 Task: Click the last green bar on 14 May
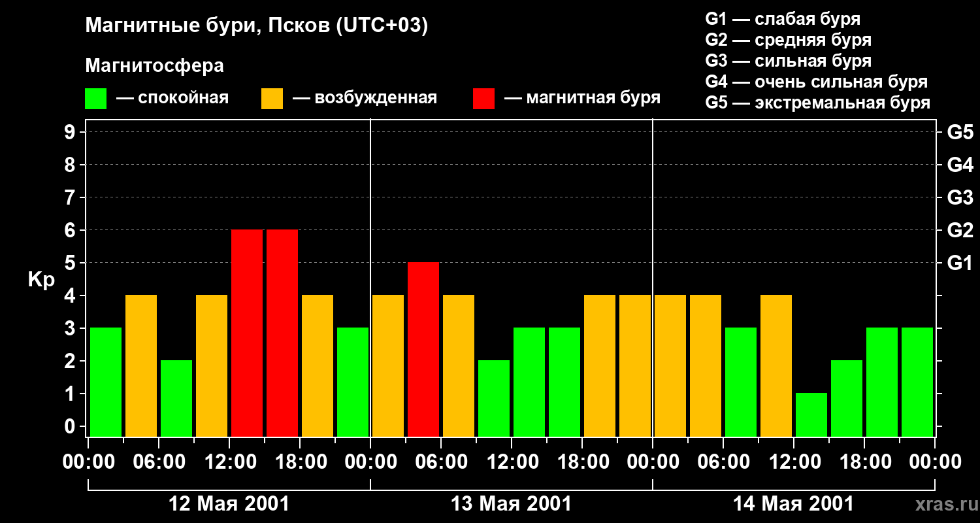tap(917, 382)
